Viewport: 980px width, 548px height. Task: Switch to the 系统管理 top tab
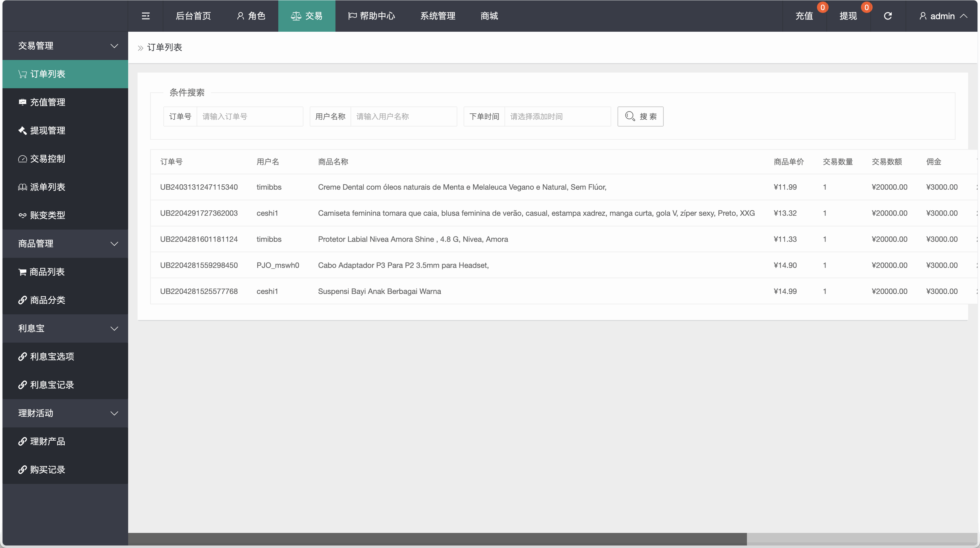point(438,16)
